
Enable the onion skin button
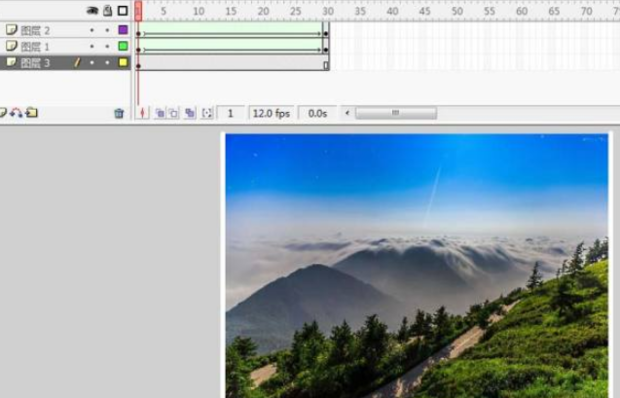(160, 113)
